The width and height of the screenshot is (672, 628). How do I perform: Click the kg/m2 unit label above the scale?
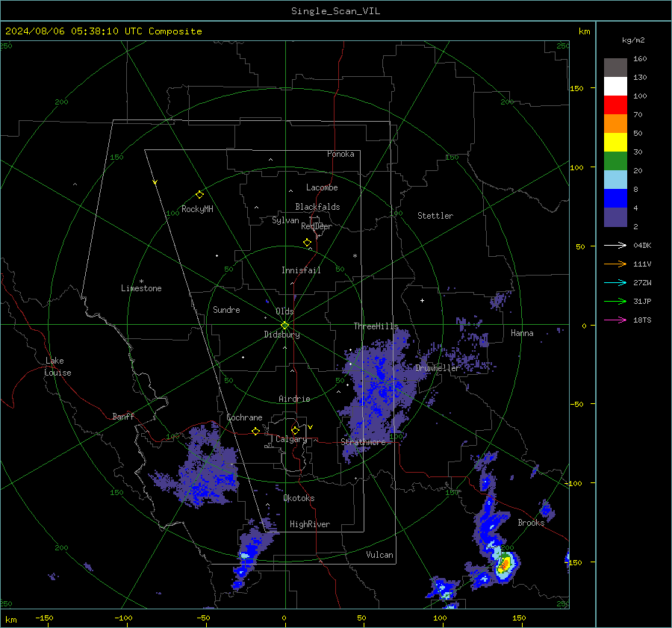tap(633, 40)
